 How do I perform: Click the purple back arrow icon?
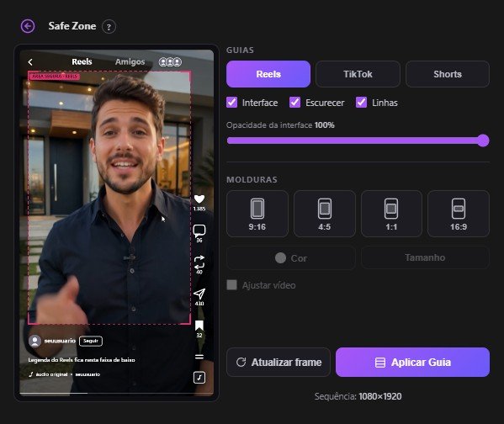(x=28, y=26)
